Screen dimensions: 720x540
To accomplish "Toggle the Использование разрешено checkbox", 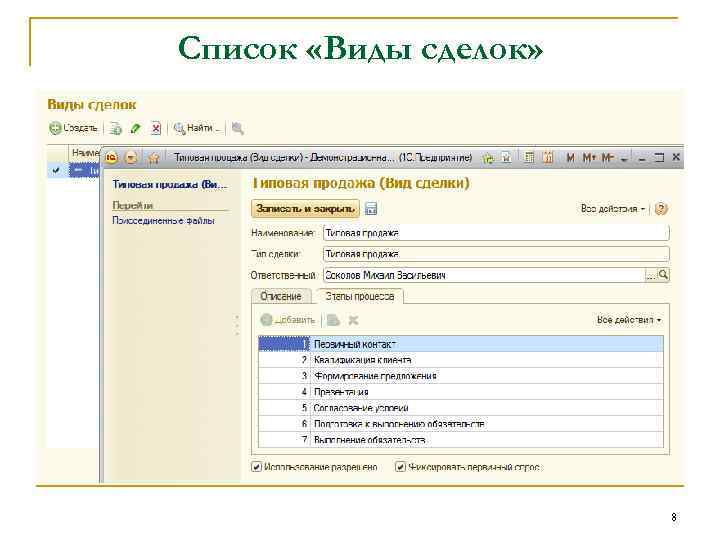I will pyautogui.click(x=257, y=467).
